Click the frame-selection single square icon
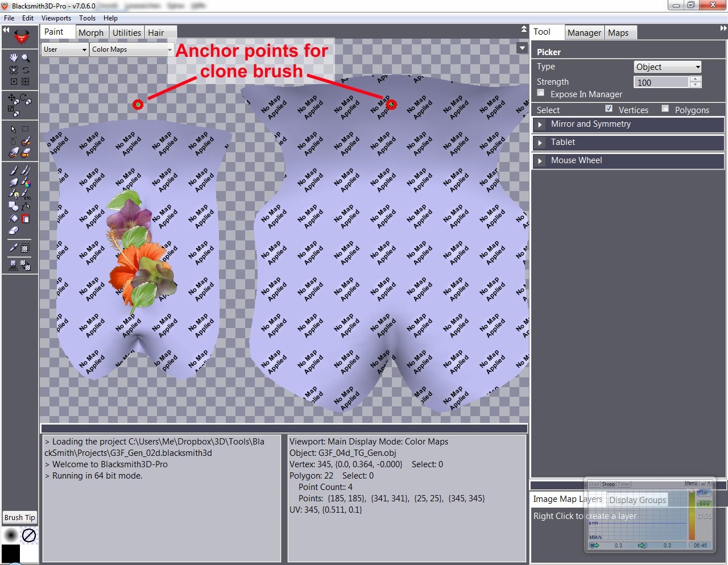Image resolution: width=728 pixels, height=565 pixels. tap(14, 81)
